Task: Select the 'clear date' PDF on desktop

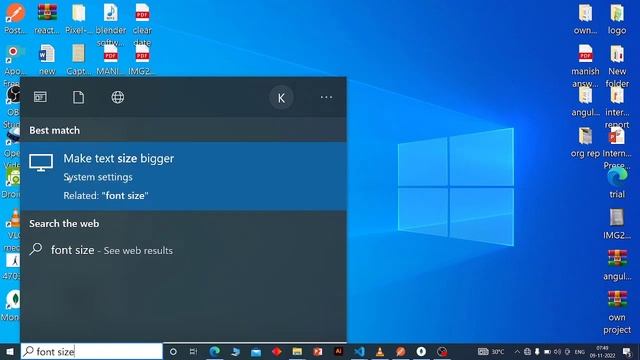Action: [142, 24]
